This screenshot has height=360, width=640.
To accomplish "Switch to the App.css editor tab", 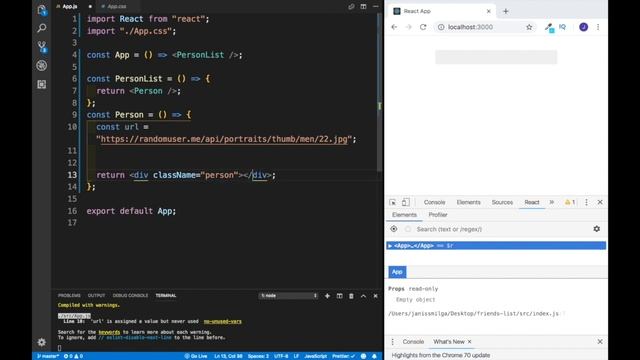I will [x=116, y=7].
